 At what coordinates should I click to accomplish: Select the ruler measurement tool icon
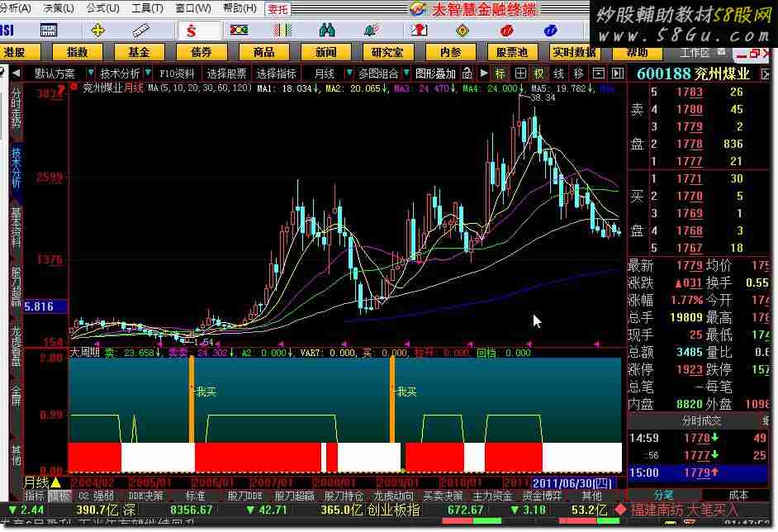point(141,31)
